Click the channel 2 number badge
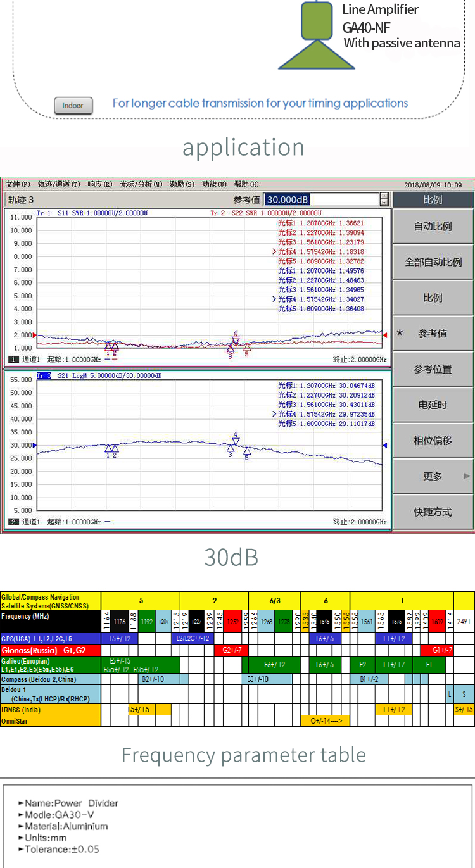The width and height of the screenshot is (475, 868). [x=13, y=522]
